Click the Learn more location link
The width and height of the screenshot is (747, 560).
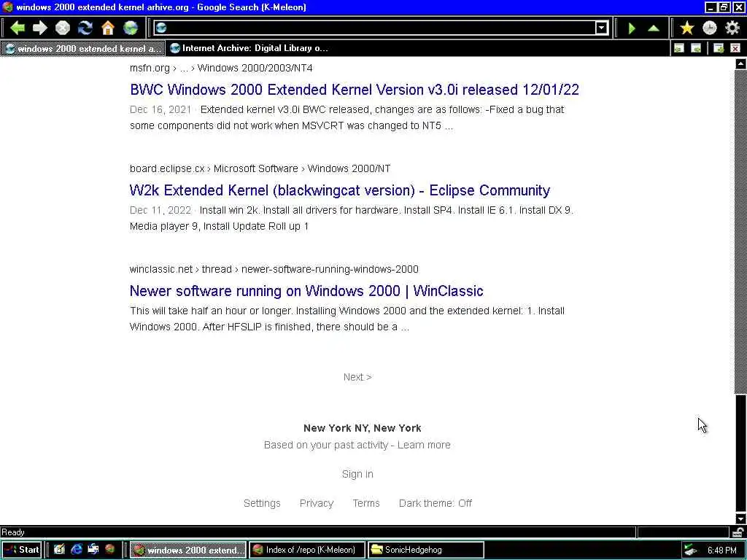(424, 445)
